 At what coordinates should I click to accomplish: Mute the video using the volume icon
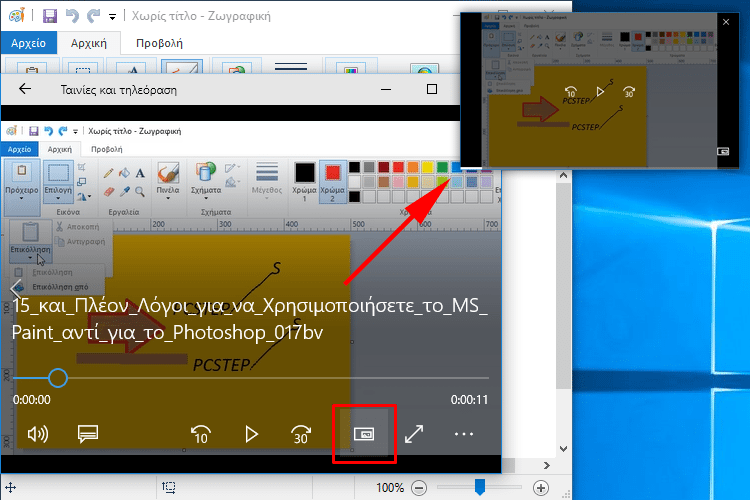[38, 434]
